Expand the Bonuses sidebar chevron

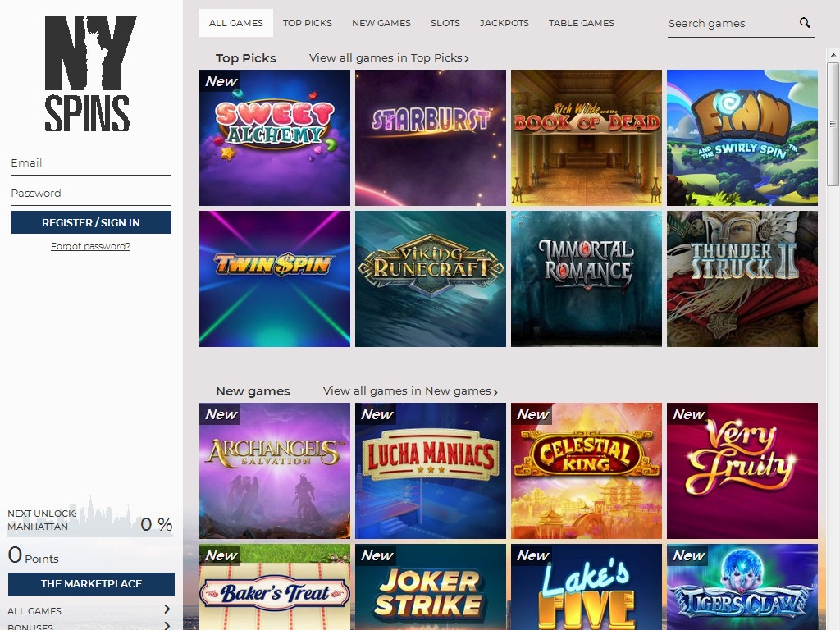(x=167, y=626)
